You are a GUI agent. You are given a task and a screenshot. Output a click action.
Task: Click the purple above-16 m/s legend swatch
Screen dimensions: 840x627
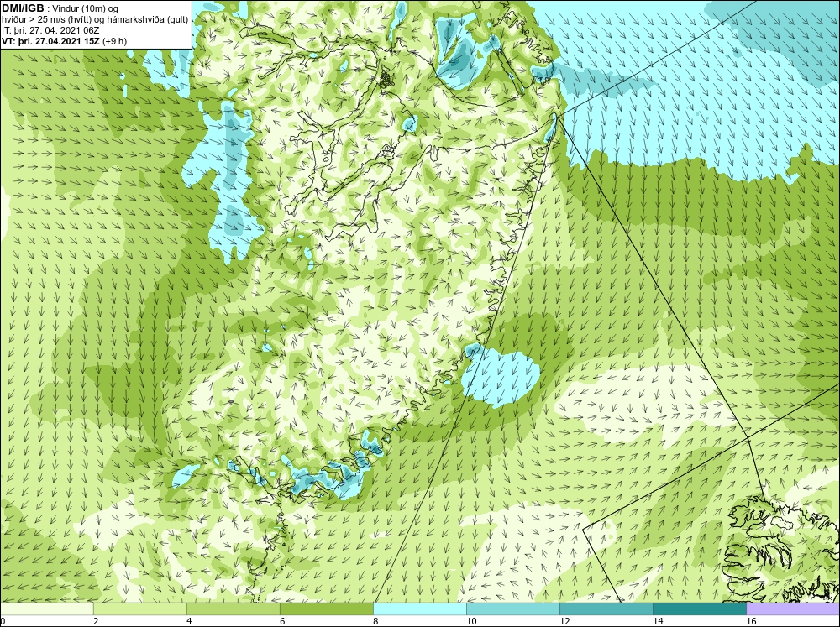[x=793, y=609]
